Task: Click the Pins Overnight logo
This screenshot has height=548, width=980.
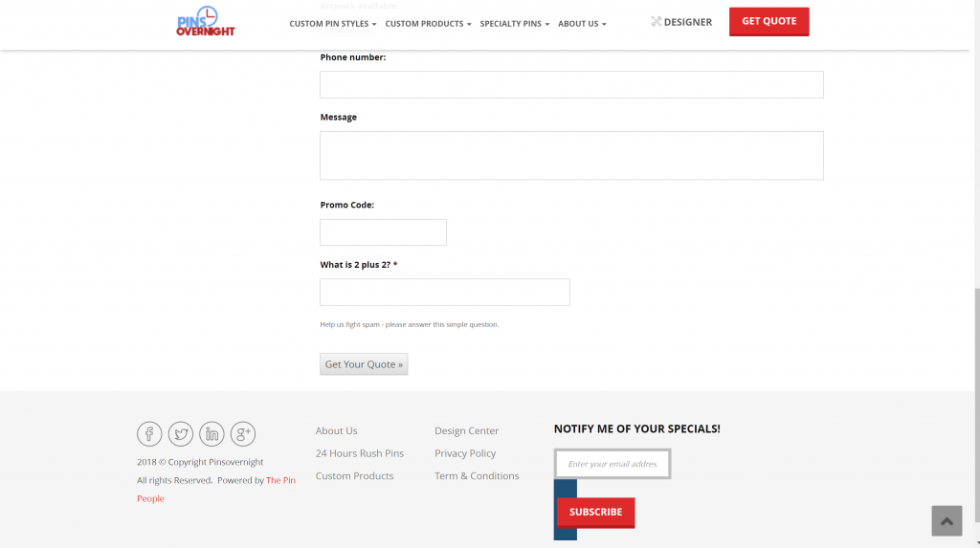Action: coord(205,22)
